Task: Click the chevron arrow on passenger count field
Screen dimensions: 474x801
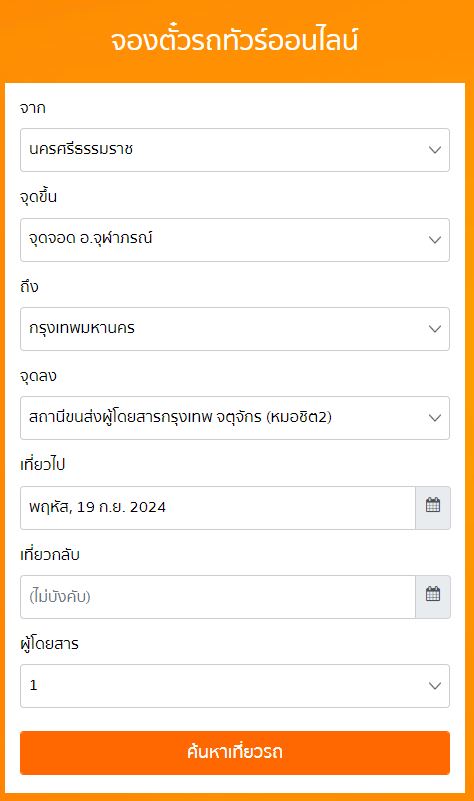Action: pyautogui.click(x=435, y=686)
